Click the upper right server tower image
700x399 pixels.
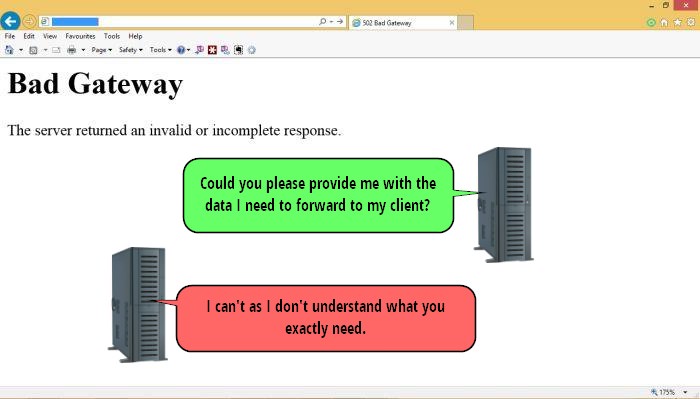[504, 204]
